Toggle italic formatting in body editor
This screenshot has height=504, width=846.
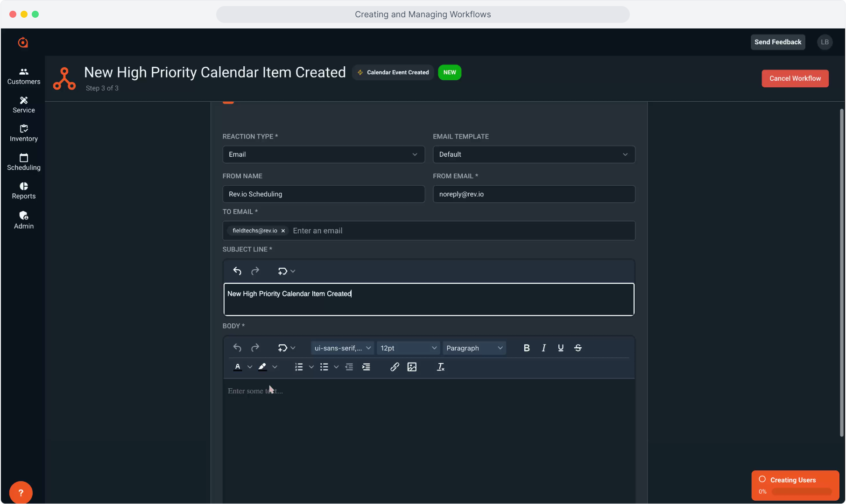(543, 348)
